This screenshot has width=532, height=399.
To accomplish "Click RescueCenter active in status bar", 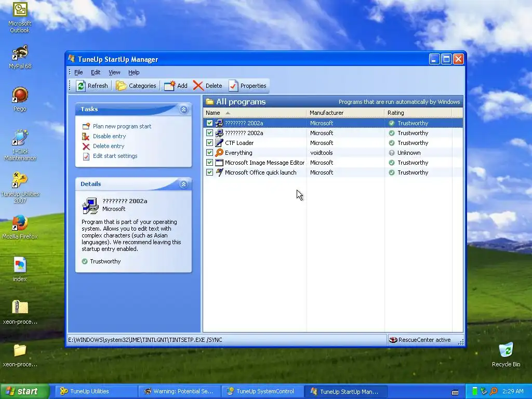I will click(x=420, y=340).
